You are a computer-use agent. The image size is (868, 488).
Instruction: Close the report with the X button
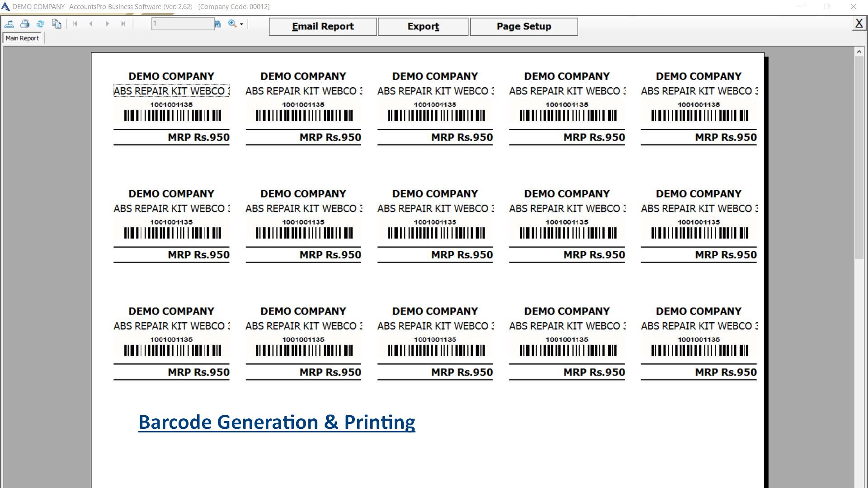859,23
